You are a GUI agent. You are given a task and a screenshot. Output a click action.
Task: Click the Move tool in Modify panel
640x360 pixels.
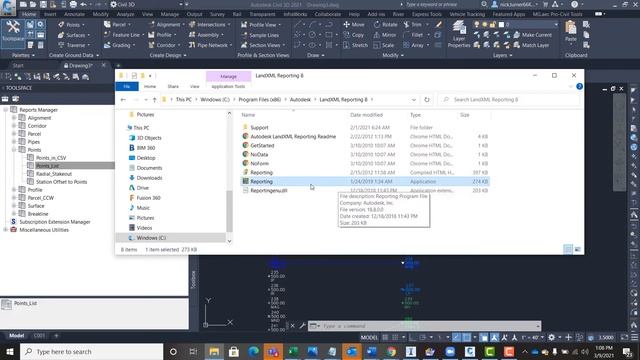click(x=354, y=24)
